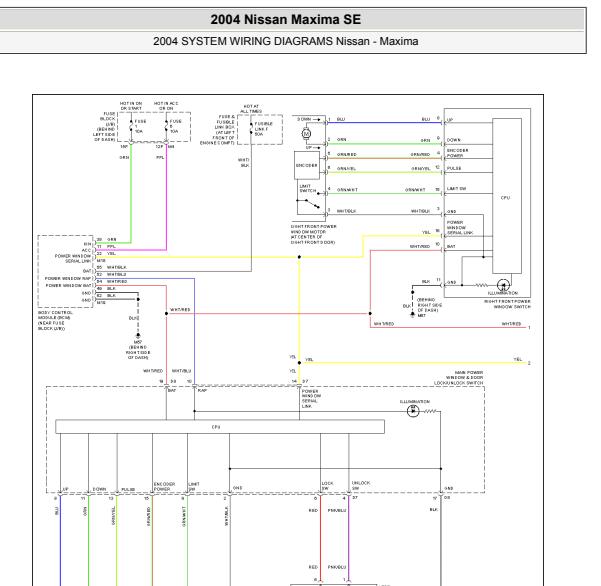
Task: Click the limit switch contact symbol
Action: (x=309, y=204)
